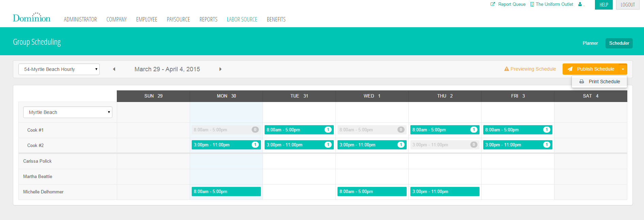Screen dimensions: 644x220
Task: Open the COMPANY menu
Action: [x=116, y=19]
